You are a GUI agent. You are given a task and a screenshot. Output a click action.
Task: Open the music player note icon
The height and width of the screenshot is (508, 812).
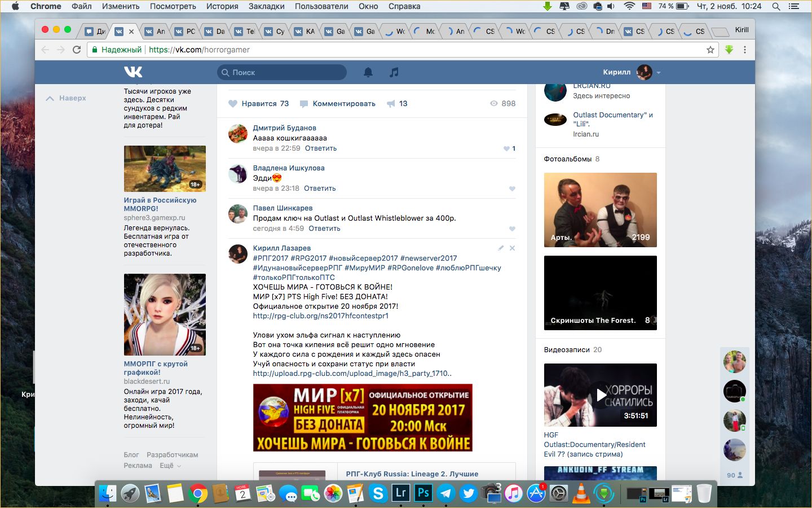tap(394, 72)
